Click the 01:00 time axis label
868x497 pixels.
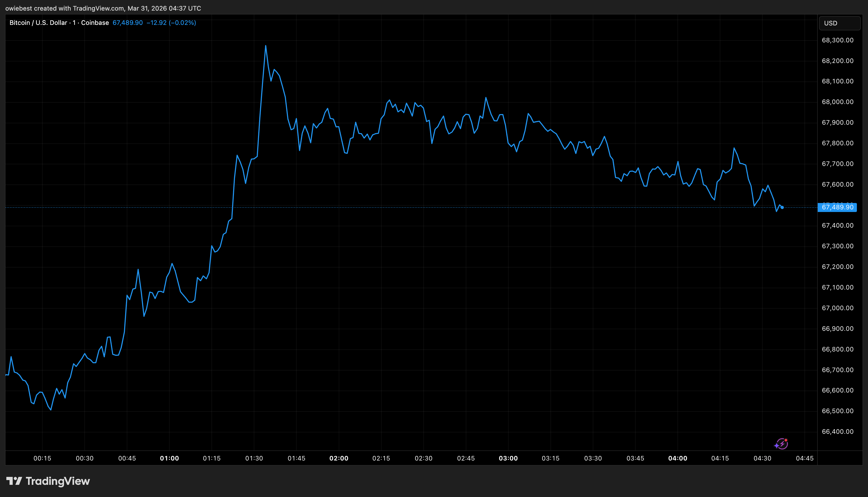click(x=169, y=458)
